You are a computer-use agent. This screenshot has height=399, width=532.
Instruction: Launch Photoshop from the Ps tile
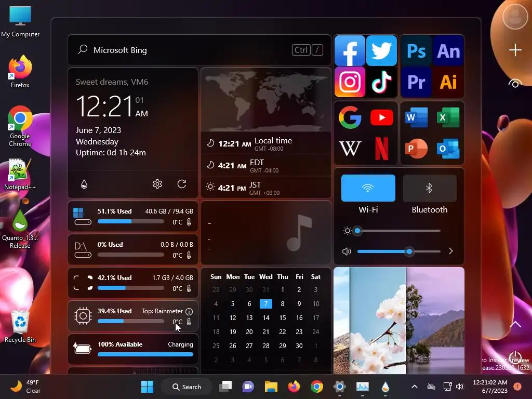[x=416, y=51]
